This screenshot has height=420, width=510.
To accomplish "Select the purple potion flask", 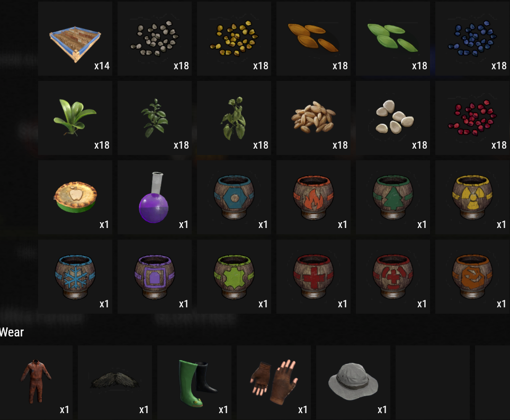I will pos(155,197).
